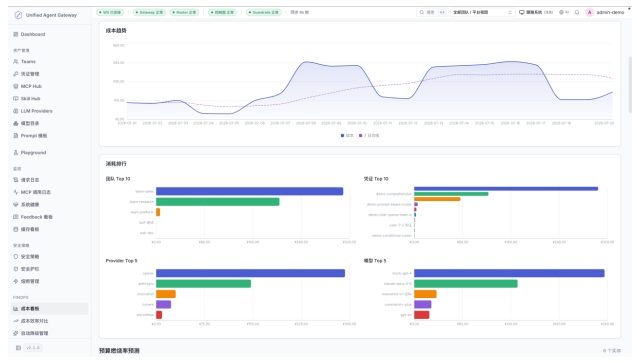Viewport: 637px width, 363px height.
Task: Expand the 预算燃烧率预测 section control at right
Action: coord(612,350)
